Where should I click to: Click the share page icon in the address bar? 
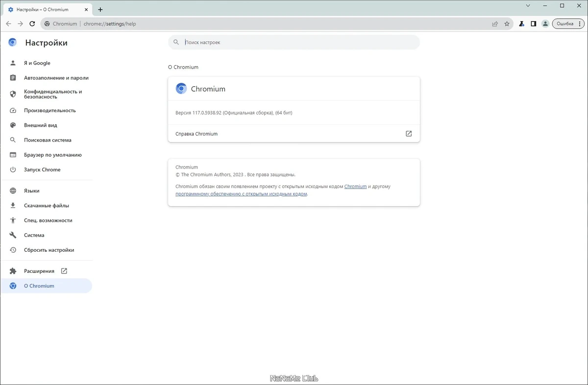coord(495,24)
